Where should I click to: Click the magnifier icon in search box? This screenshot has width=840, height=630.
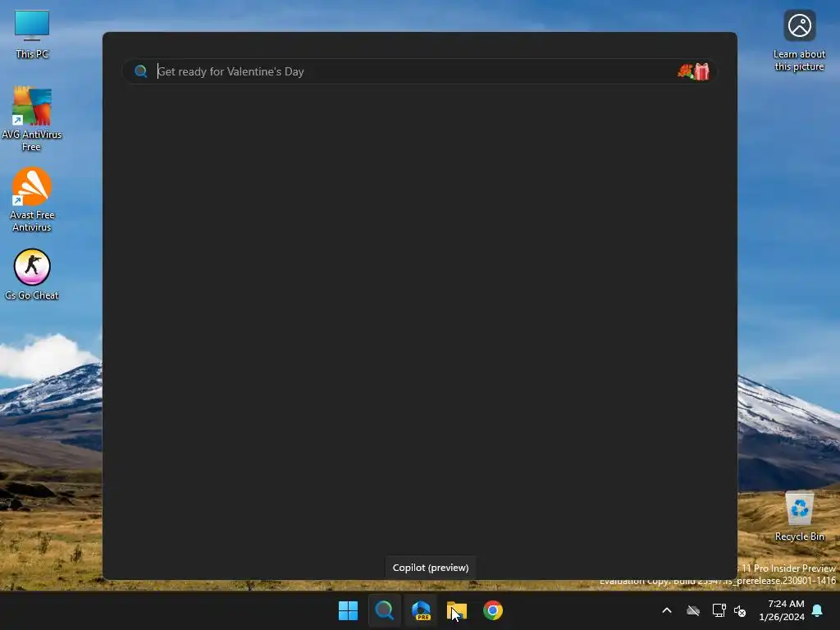(141, 71)
